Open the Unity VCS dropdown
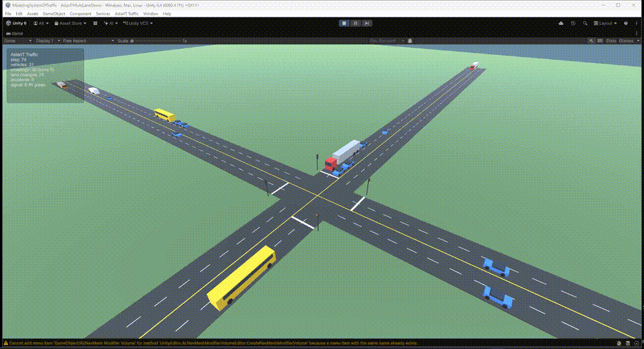This screenshot has height=349, width=644. point(138,23)
